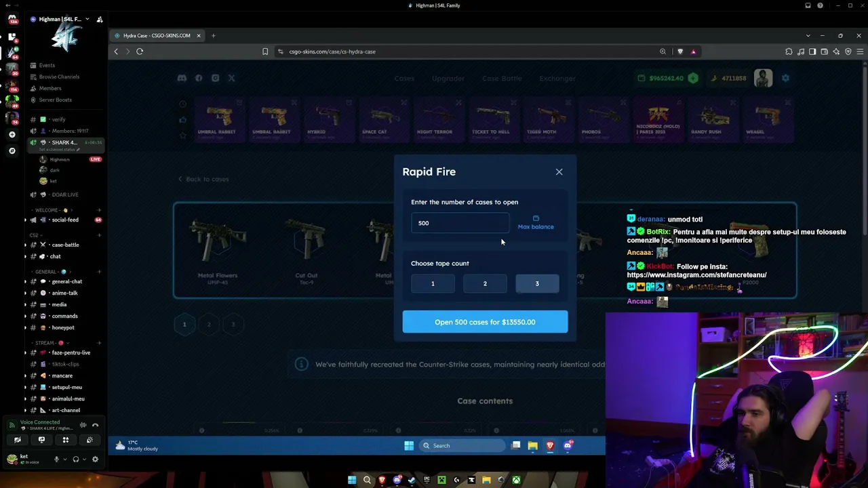Screen dimensions: 868x488
Task: Reload the browser page
Action: coord(140,52)
